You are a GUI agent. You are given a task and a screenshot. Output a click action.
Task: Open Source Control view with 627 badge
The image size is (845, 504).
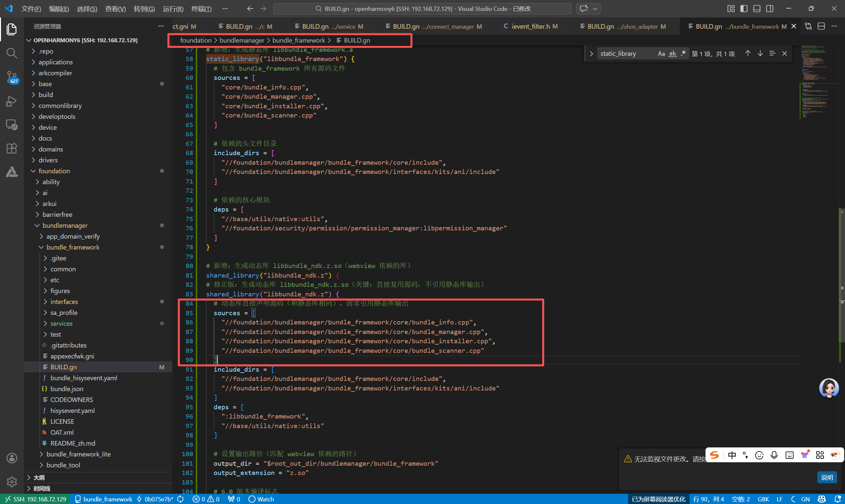[x=12, y=77]
